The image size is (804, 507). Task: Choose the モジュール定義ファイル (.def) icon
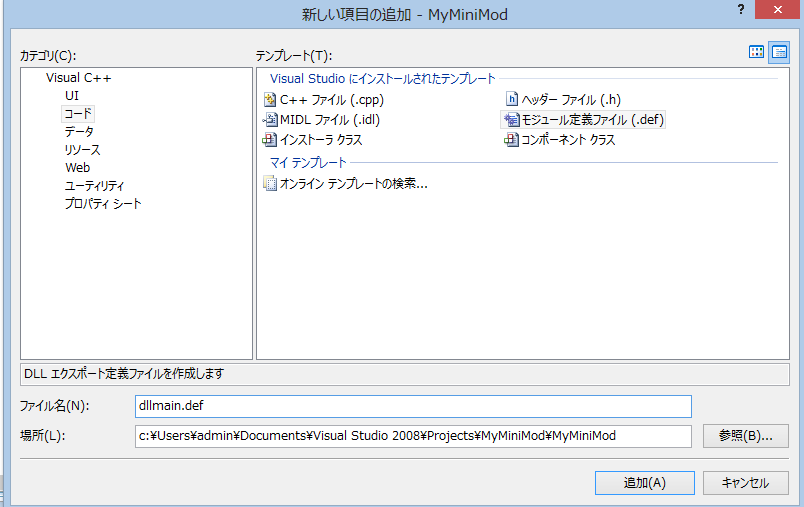point(512,120)
